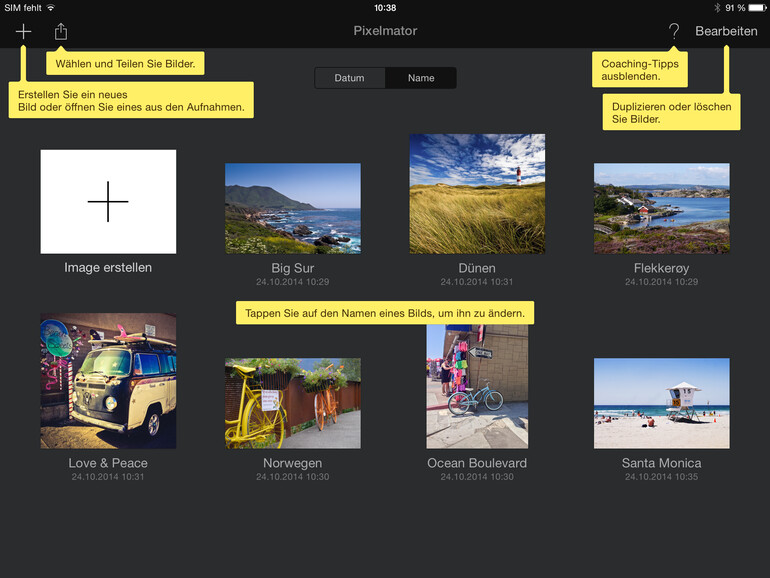
Task: Tap the plus icon to create new image
Action: point(23,31)
